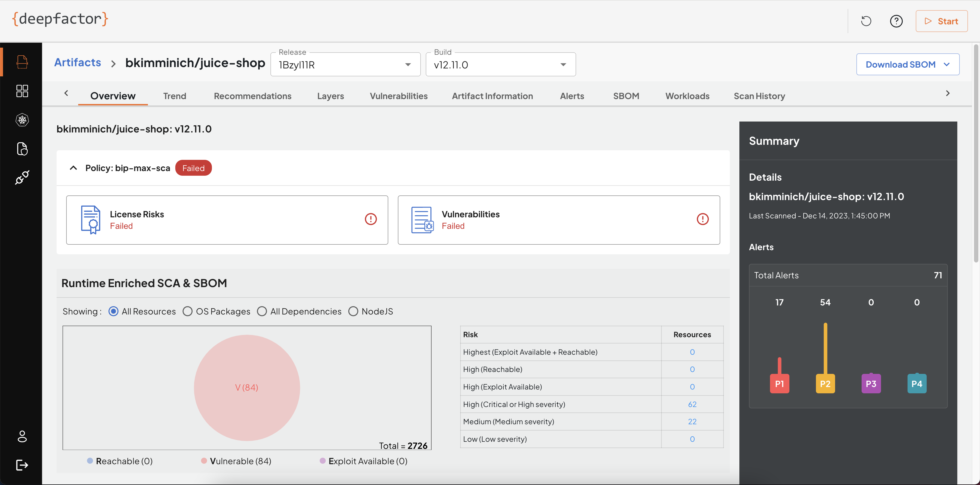980x485 pixels.
Task: Open the Build version dropdown
Action: point(500,64)
